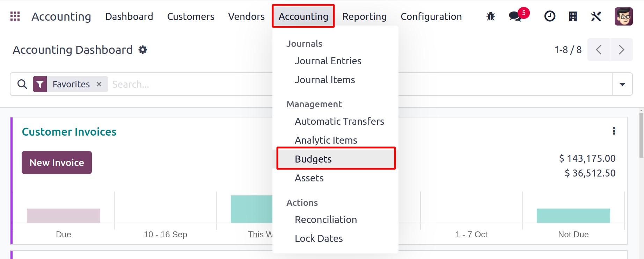Go to the next page using right chevron

click(621, 50)
